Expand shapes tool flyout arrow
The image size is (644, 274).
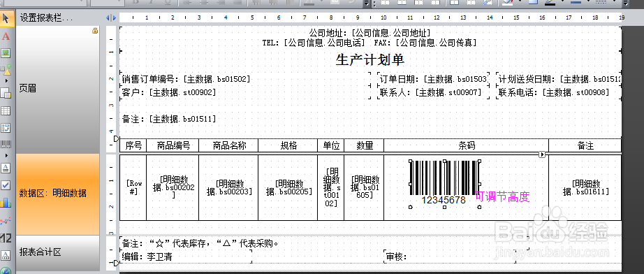click(6, 81)
